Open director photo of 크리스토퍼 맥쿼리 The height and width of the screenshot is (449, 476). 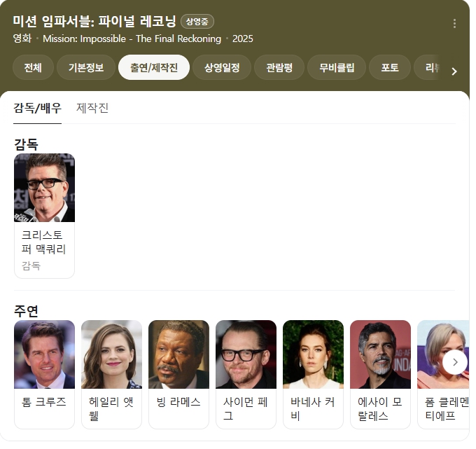click(44, 188)
